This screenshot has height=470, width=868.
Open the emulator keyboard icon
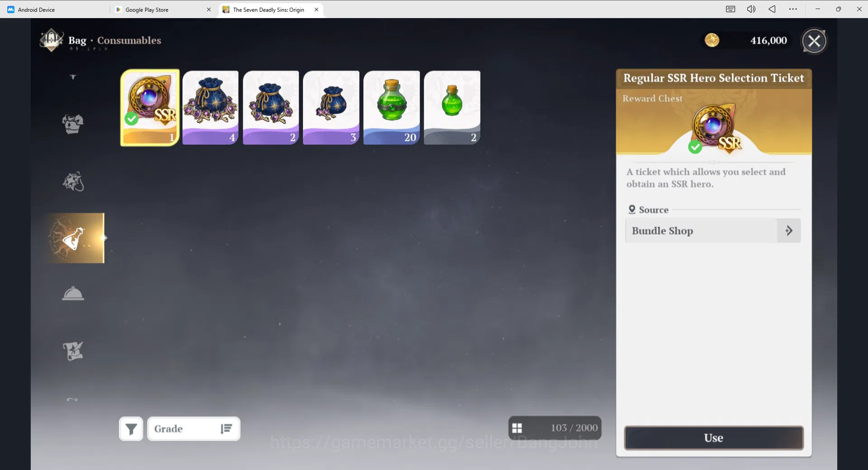coord(731,9)
